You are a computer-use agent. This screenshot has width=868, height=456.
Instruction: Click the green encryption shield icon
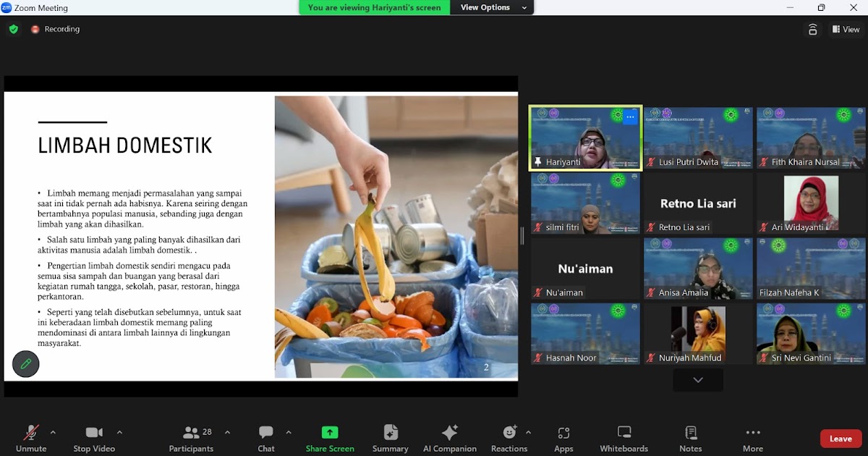click(x=14, y=29)
